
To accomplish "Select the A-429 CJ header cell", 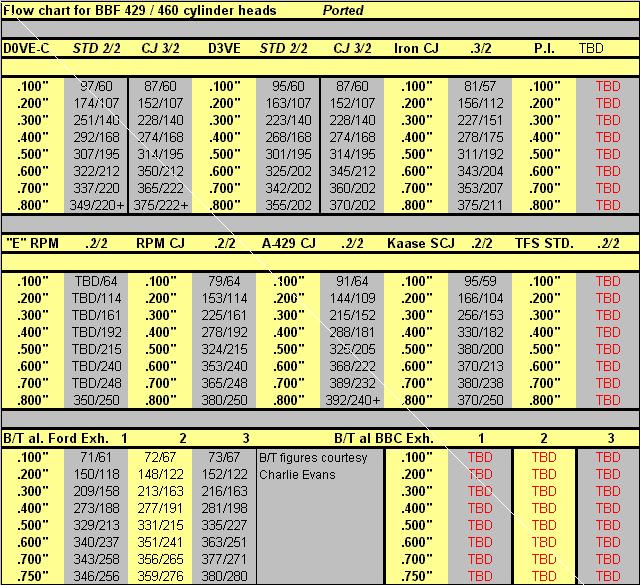I will 288,243.
